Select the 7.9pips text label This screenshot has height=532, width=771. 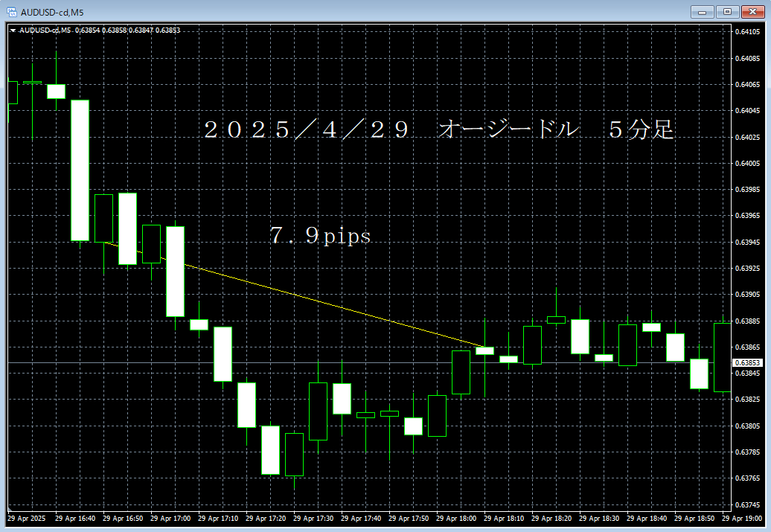coord(320,235)
